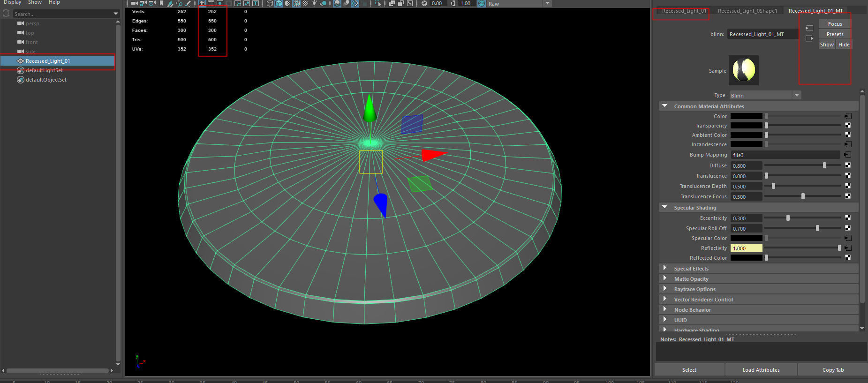868x383 pixels.
Task: Click the Safe Action toolbar icon
Action: click(x=247, y=3)
